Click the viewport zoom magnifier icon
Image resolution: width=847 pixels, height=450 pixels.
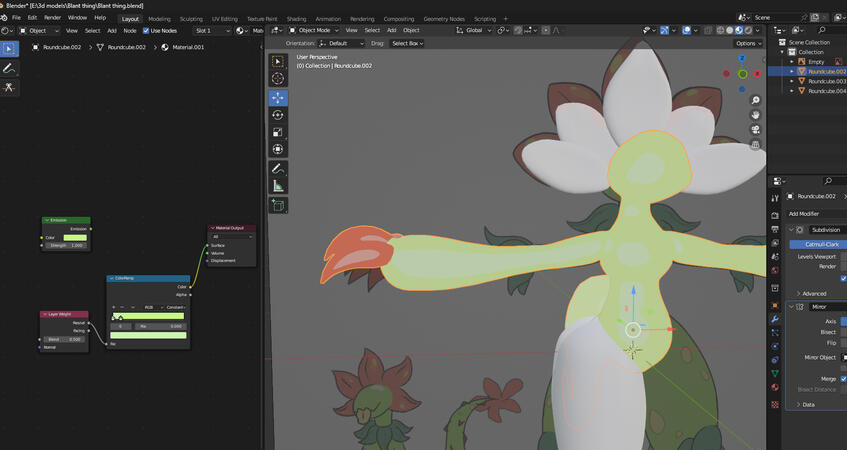(756, 100)
